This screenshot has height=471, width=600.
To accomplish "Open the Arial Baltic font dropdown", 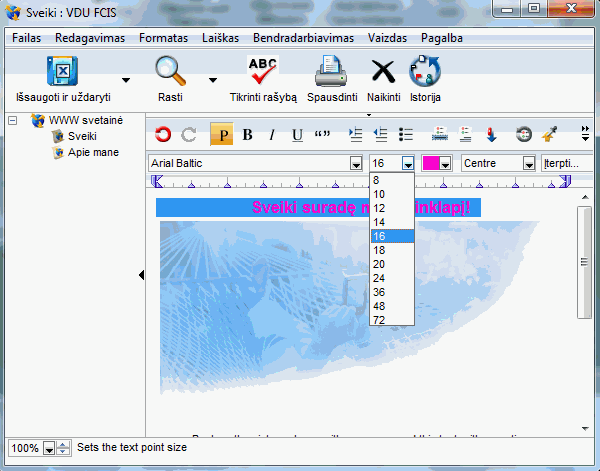I will (x=356, y=163).
